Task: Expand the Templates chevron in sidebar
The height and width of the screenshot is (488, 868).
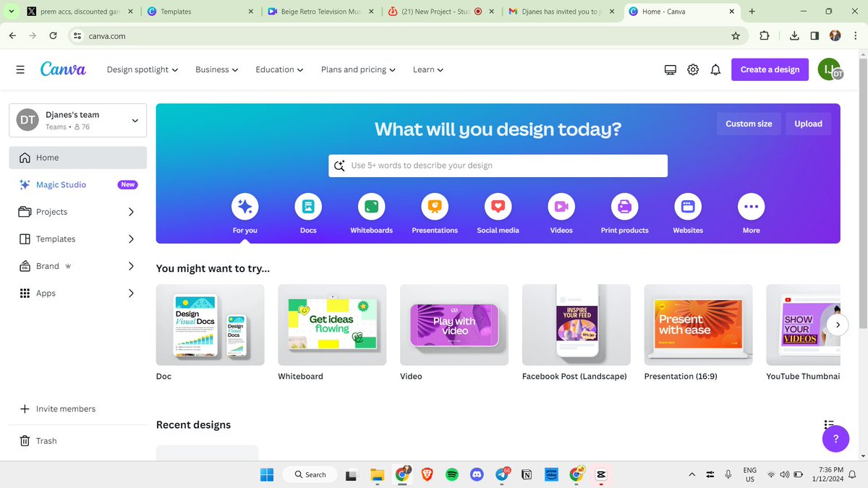Action: point(131,239)
